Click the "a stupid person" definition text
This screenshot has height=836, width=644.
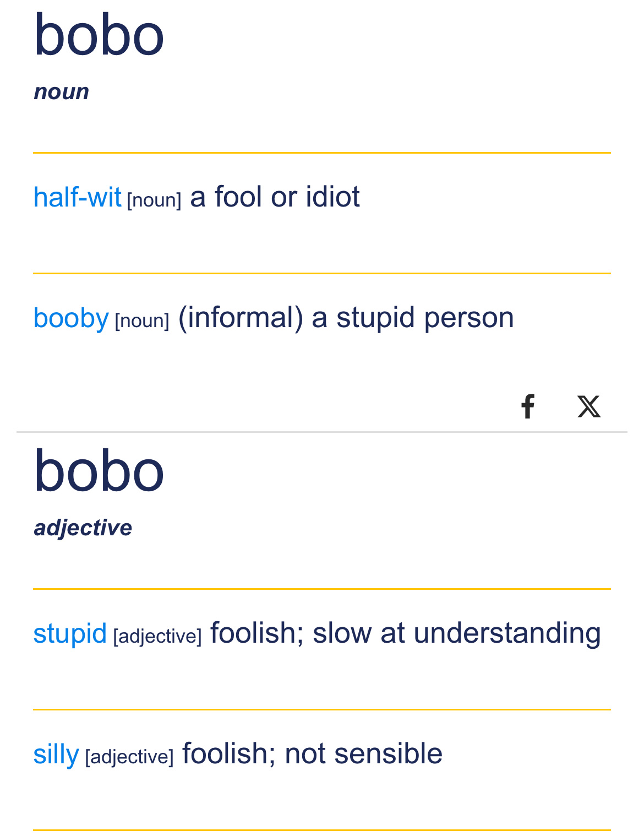click(x=413, y=318)
